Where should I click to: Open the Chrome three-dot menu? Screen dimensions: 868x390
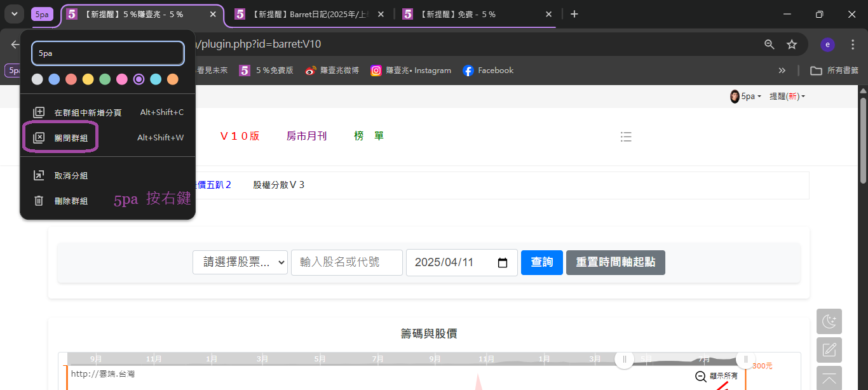[x=853, y=44]
